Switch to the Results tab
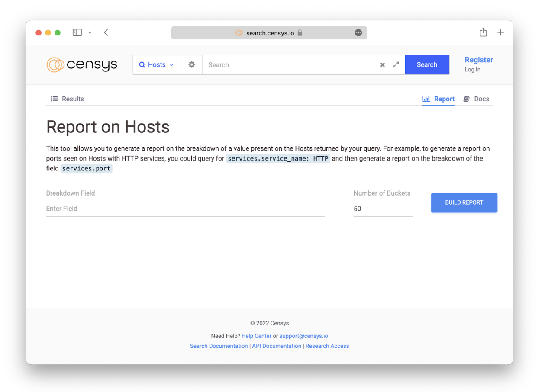The image size is (548, 392). [68, 99]
